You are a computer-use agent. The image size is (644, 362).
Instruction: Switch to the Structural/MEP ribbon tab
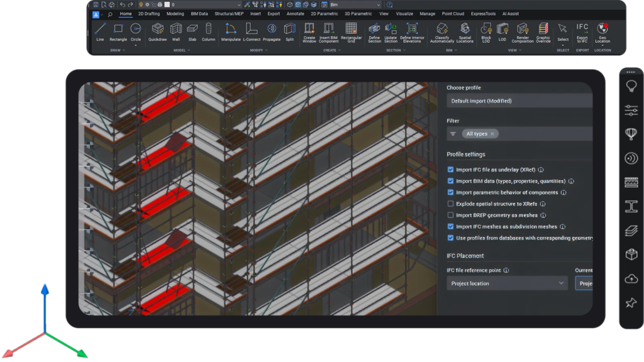click(228, 13)
